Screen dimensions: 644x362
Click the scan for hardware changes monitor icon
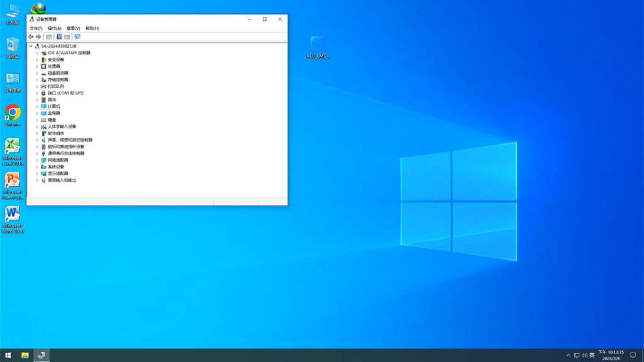point(77,36)
